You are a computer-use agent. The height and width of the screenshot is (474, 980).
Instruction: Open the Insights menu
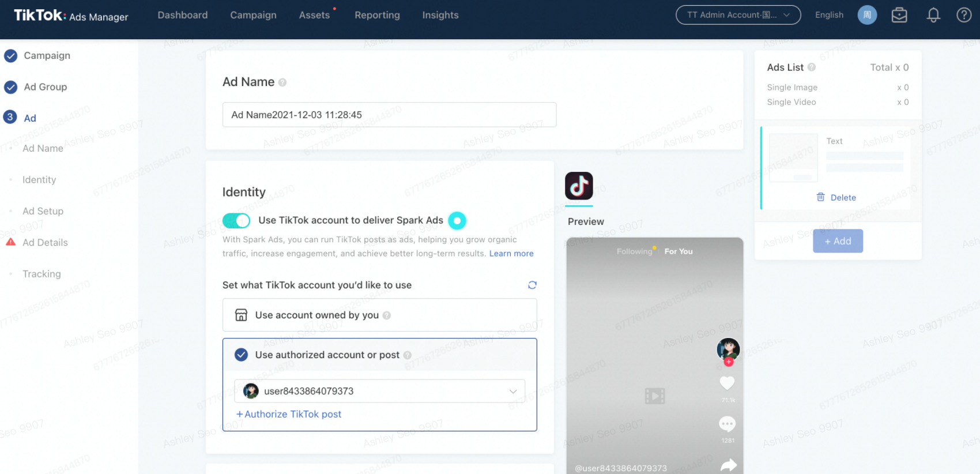pos(440,15)
